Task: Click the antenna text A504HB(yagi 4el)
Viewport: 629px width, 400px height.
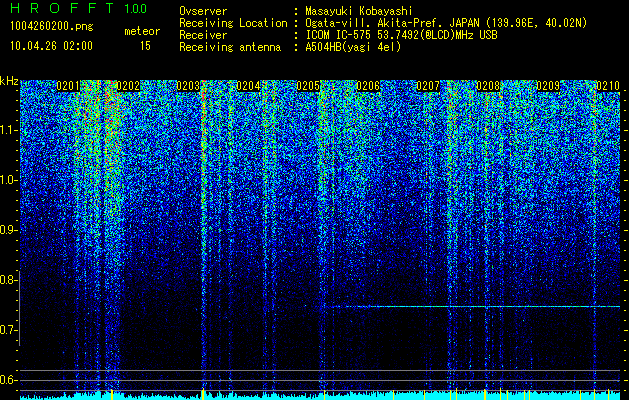Action: tap(353, 47)
